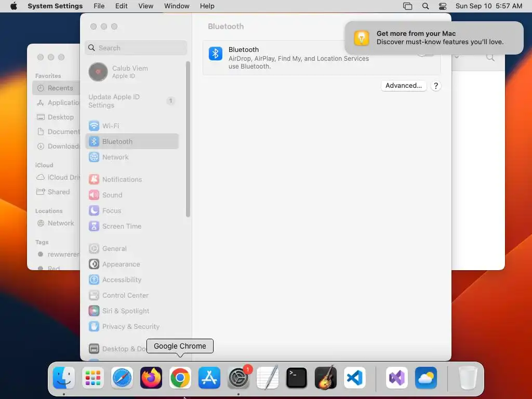Open Control Center in menu bar
This screenshot has height=399, width=532.
point(443,6)
